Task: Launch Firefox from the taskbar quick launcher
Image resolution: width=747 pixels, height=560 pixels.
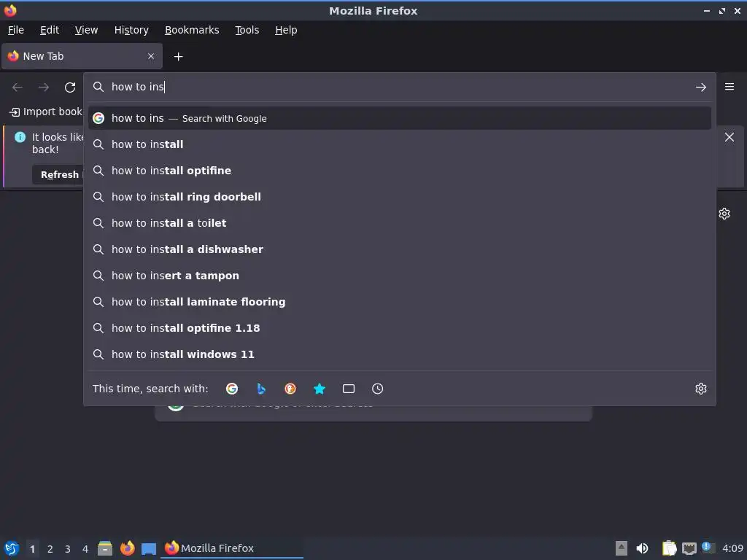Action: pos(127,548)
